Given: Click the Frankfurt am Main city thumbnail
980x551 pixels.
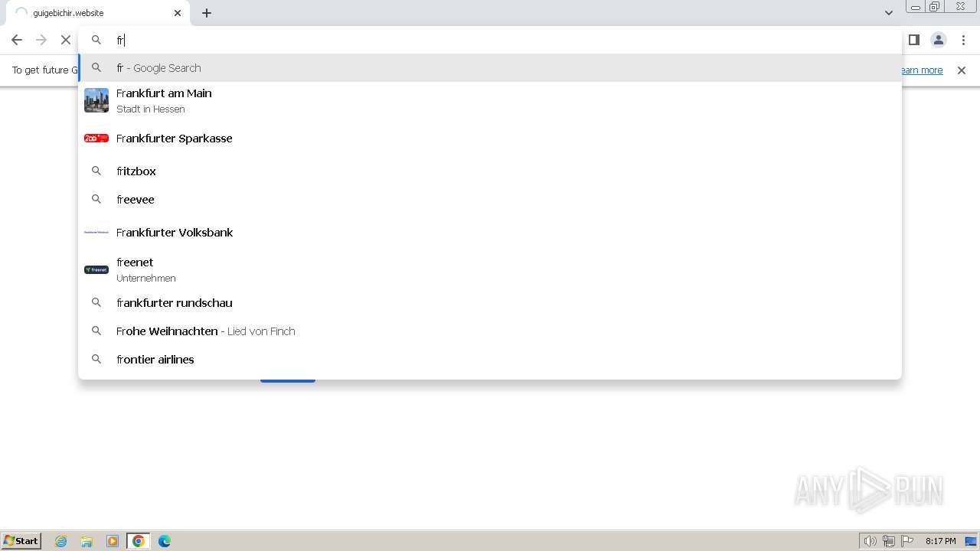Looking at the screenshot, I should click(x=96, y=100).
